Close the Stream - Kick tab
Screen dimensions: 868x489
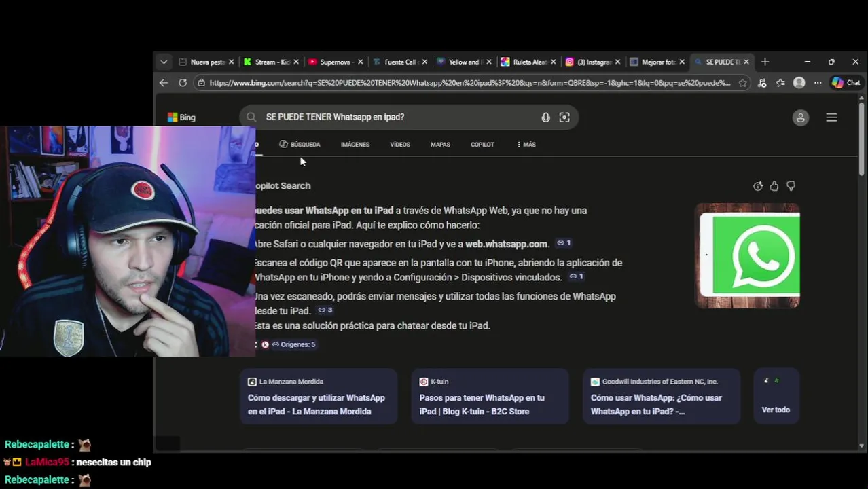click(295, 62)
